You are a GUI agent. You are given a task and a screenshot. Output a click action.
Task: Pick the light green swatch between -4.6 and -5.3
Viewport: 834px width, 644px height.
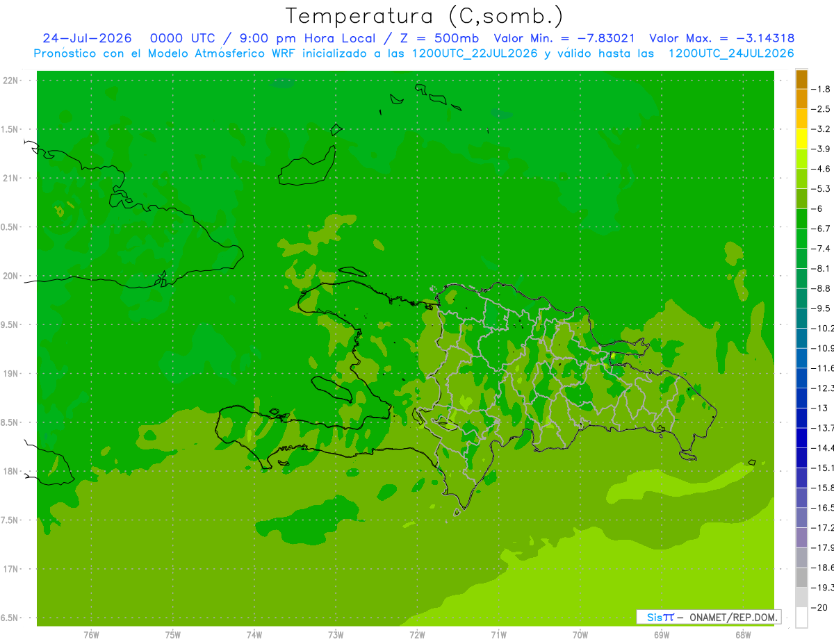pyautogui.click(x=801, y=179)
